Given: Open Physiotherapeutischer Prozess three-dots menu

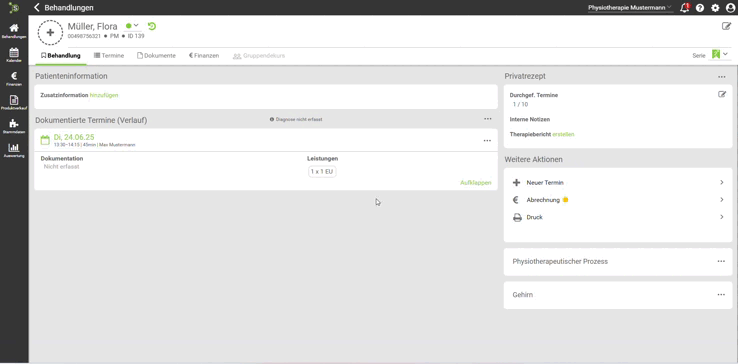Looking at the screenshot, I should point(721,261).
